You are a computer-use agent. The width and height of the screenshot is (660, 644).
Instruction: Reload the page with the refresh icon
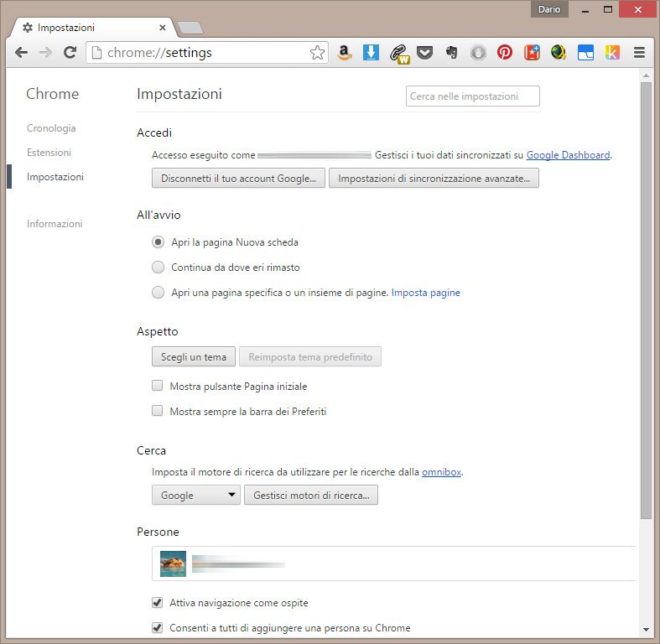click(x=70, y=53)
